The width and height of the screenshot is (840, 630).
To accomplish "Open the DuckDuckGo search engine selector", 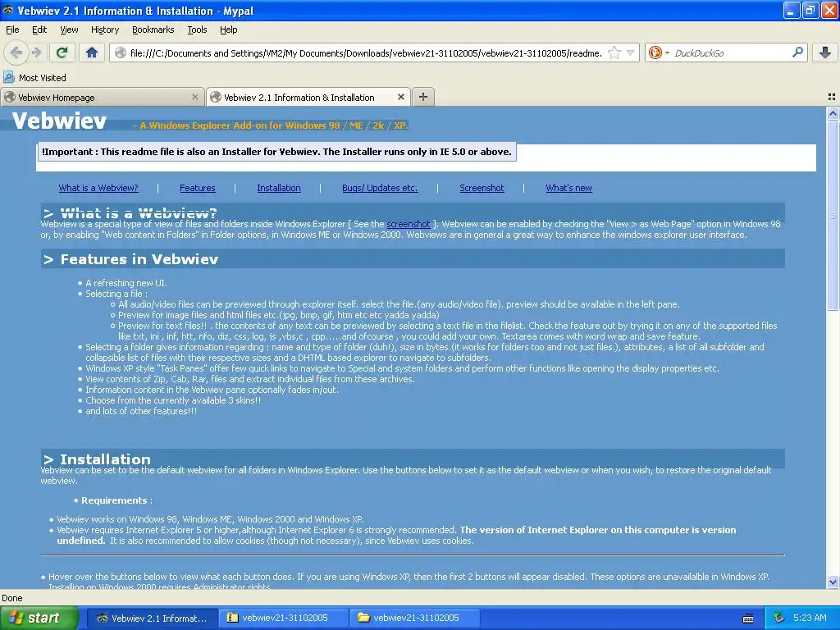I will 659,53.
